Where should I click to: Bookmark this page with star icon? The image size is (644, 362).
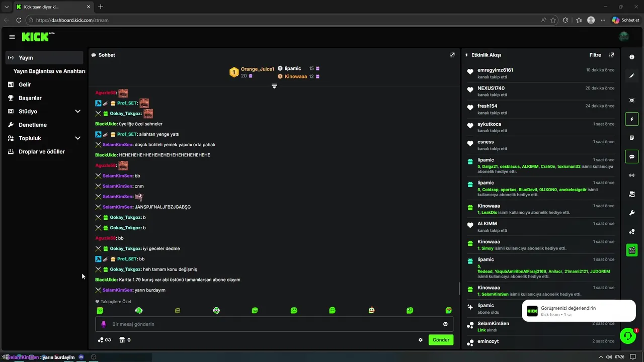pyautogui.click(x=553, y=20)
